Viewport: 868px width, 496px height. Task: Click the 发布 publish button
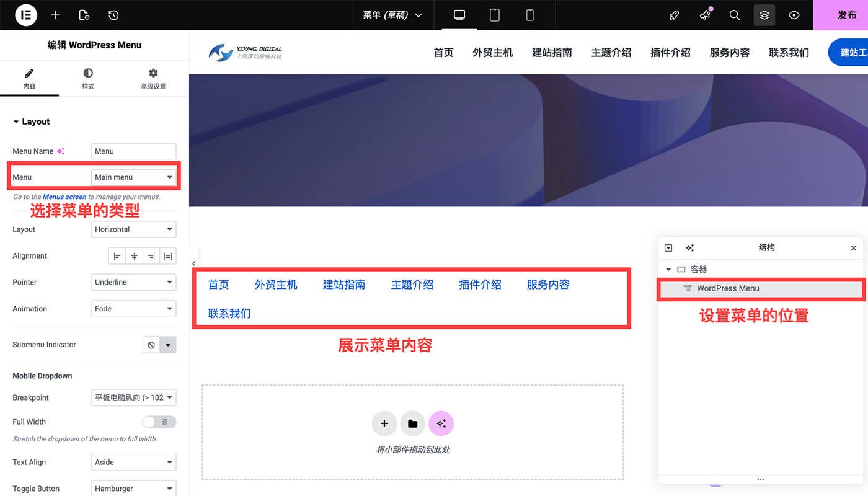pos(848,15)
